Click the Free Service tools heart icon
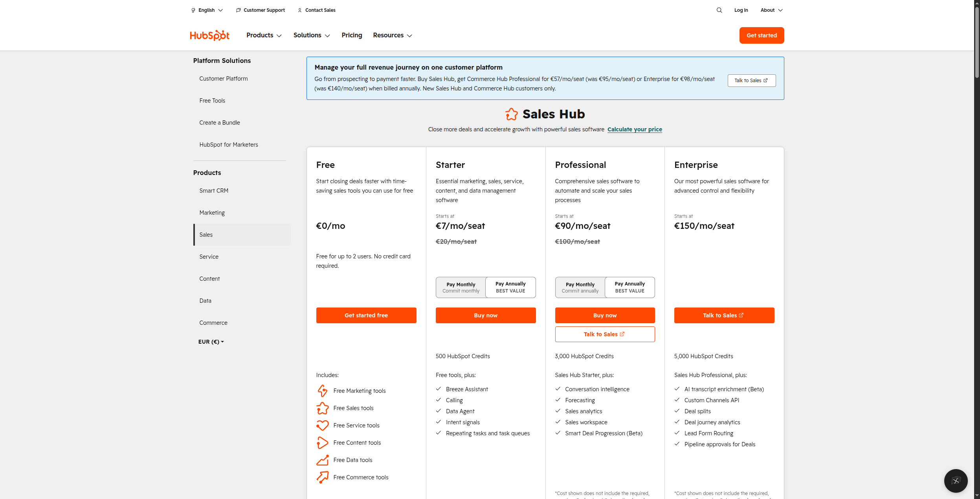The width and height of the screenshot is (980, 499). coord(322,425)
